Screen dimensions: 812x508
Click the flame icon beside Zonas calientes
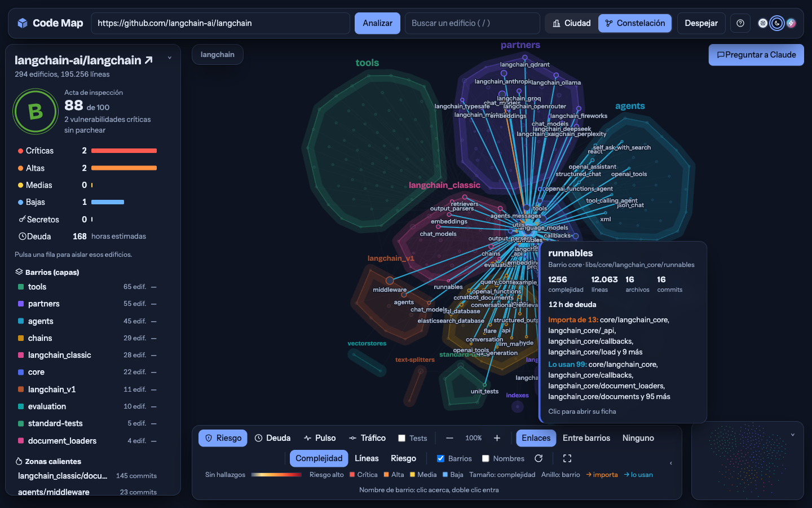pyautogui.click(x=19, y=461)
